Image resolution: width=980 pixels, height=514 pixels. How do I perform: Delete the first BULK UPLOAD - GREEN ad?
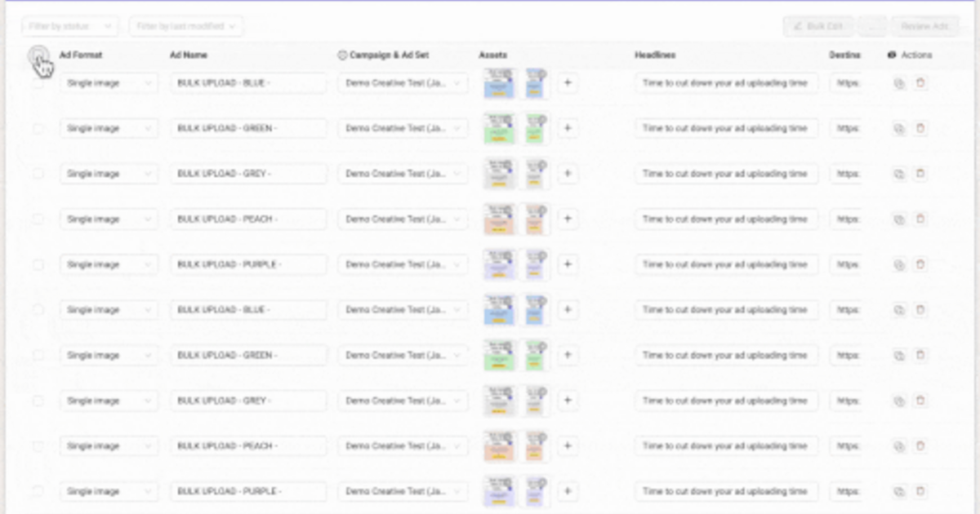[x=920, y=129]
